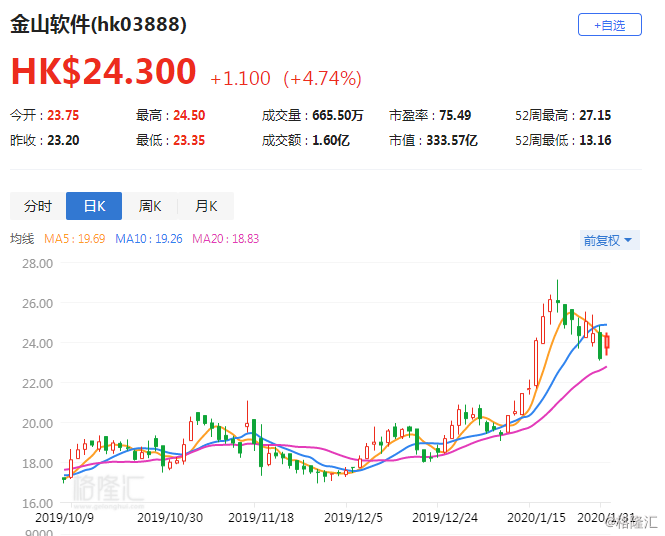Click the 市盈率 value 75.49
This screenshot has width=665, height=536.
tap(455, 115)
